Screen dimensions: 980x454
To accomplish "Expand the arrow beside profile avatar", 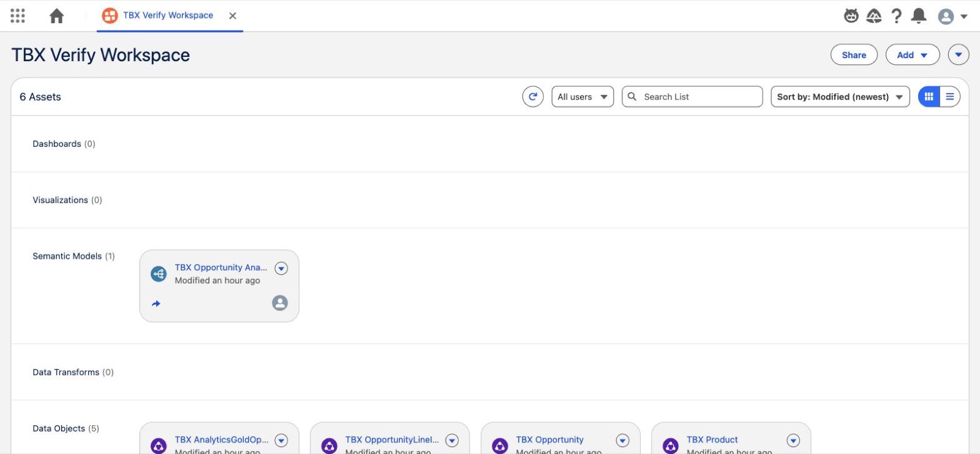I will pyautogui.click(x=964, y=17).
